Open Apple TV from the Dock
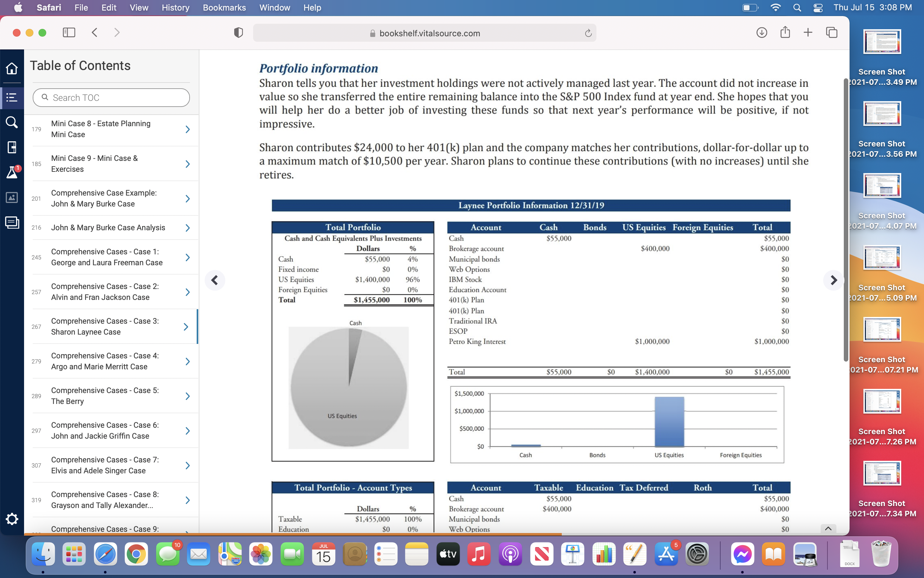Image resolution: width=924 pixels, height=578 pixels. point(448,554)
